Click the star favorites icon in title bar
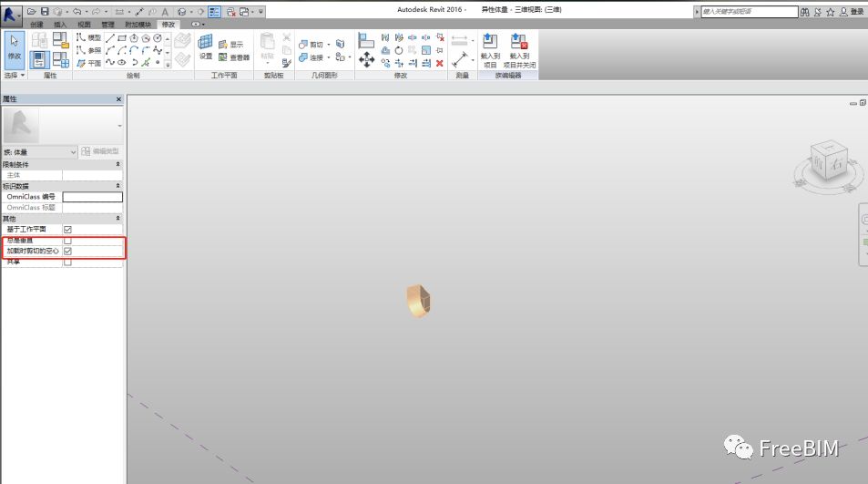 831,12
